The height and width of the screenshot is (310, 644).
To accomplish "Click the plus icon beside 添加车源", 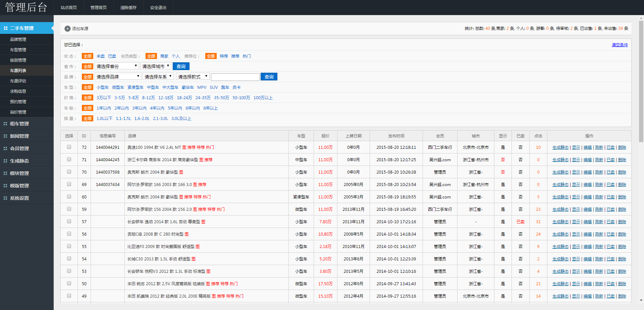I will (x=67, y=29).
